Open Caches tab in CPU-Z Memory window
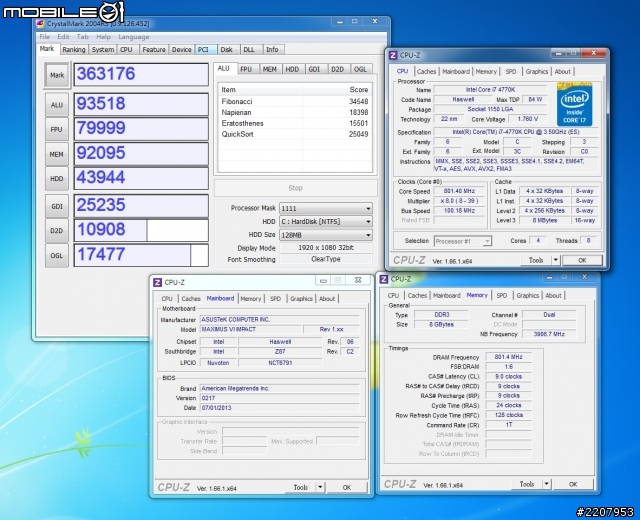The height and width of the screenshot is (520, 640). click(417, 296)
